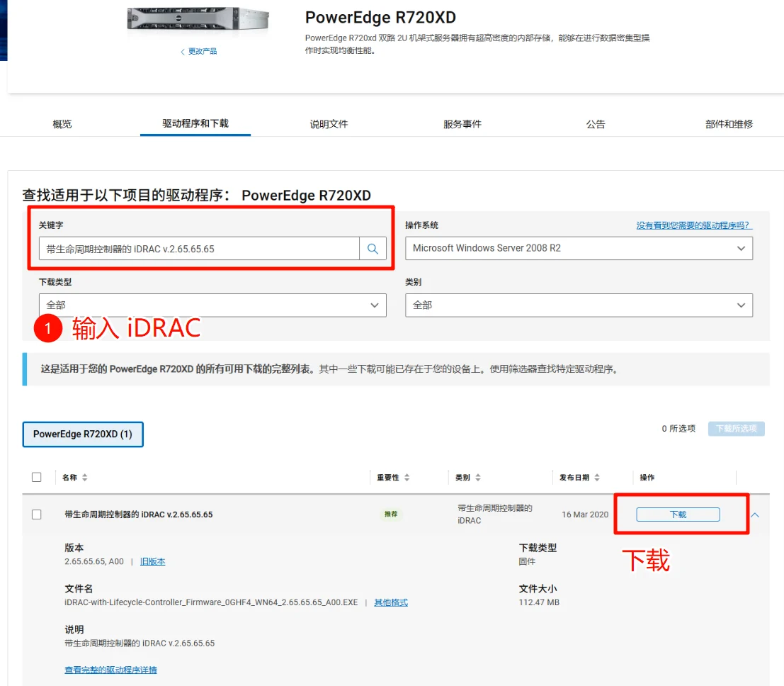Image resolution: width=784 pixels, height=686 pixels.
Task: Switch to the 部件和维修 tab
Action: pyautogui.click(x=729, y=124)
